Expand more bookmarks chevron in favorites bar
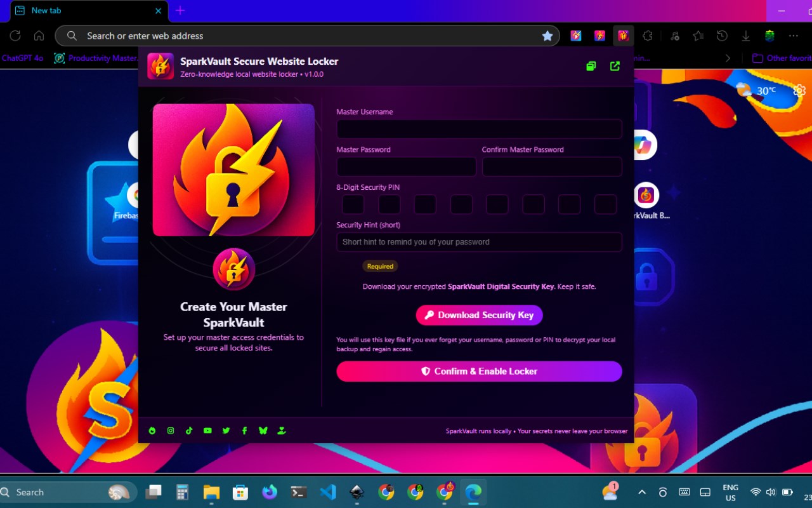Screen dimensions: 812x508 tap(728, 58)
